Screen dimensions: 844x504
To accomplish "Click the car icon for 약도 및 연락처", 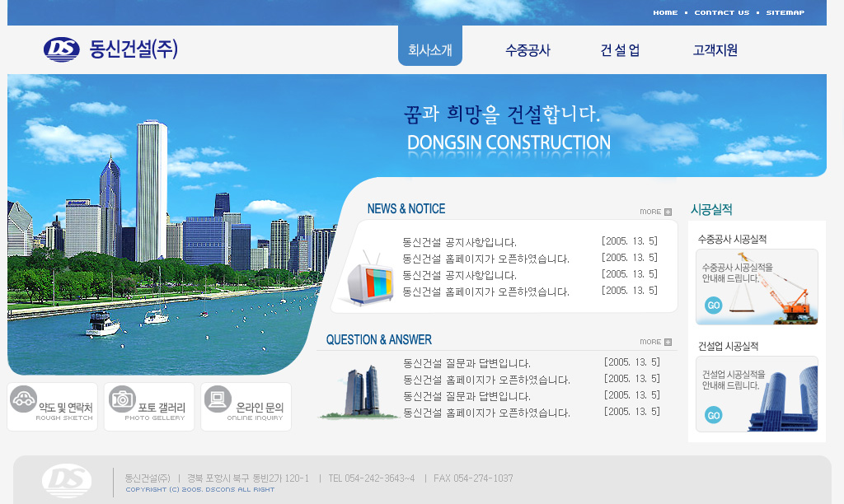I will [24, 399].
